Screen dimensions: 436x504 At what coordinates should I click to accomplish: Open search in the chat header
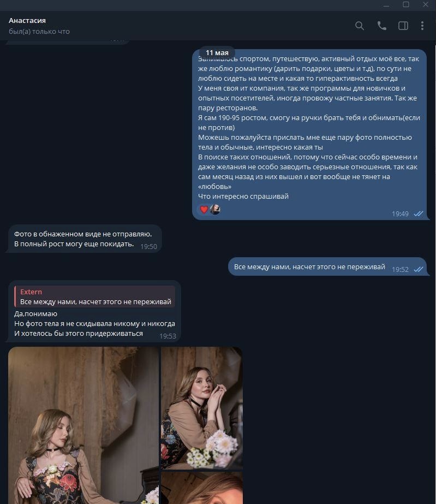tap(360, 26)
